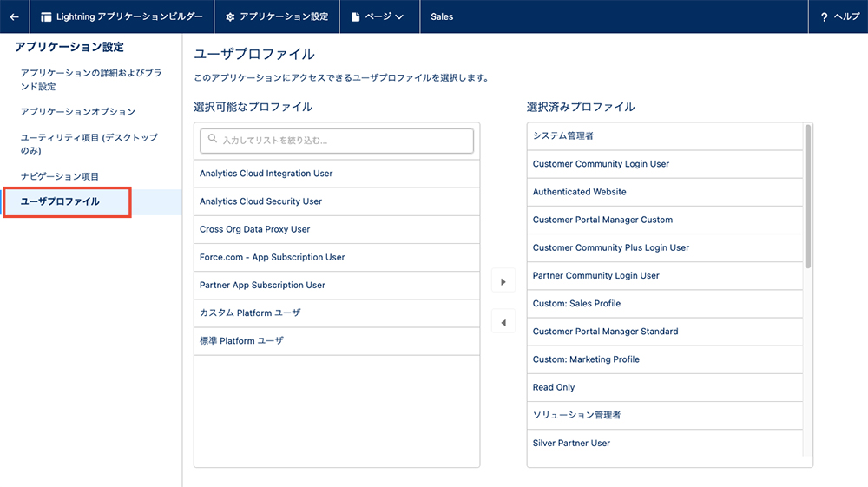Select Silver Partner User profile
Screen dimensions: 868x487
pyautogui.click(x=665, y=444)
